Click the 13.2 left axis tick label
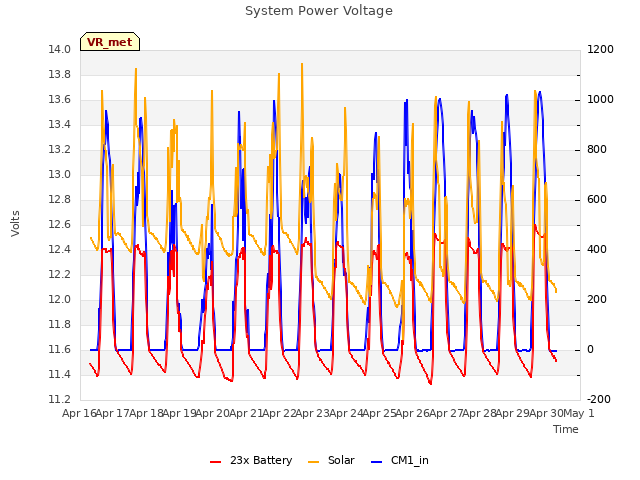Viewport: 640px width, 480px height. coord(60,149)
